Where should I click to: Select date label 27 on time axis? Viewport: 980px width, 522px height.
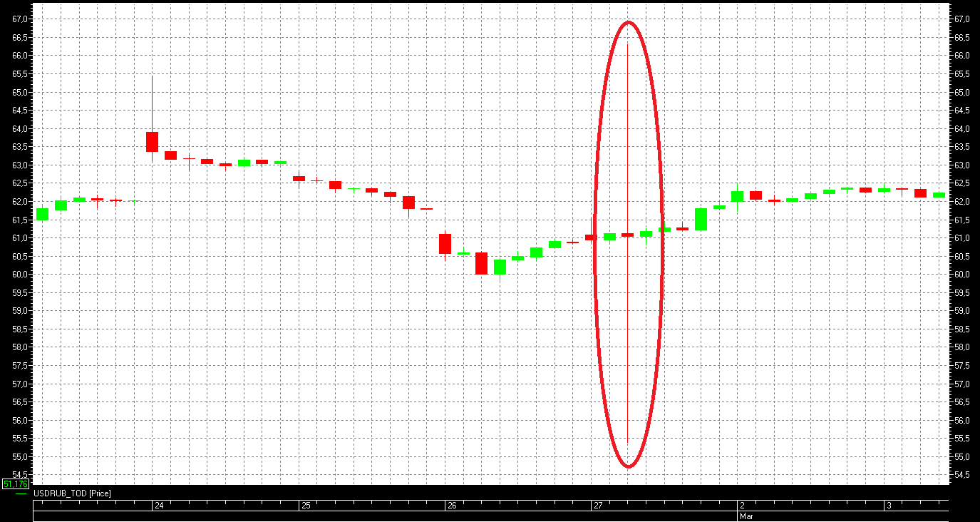coord(598,506)
